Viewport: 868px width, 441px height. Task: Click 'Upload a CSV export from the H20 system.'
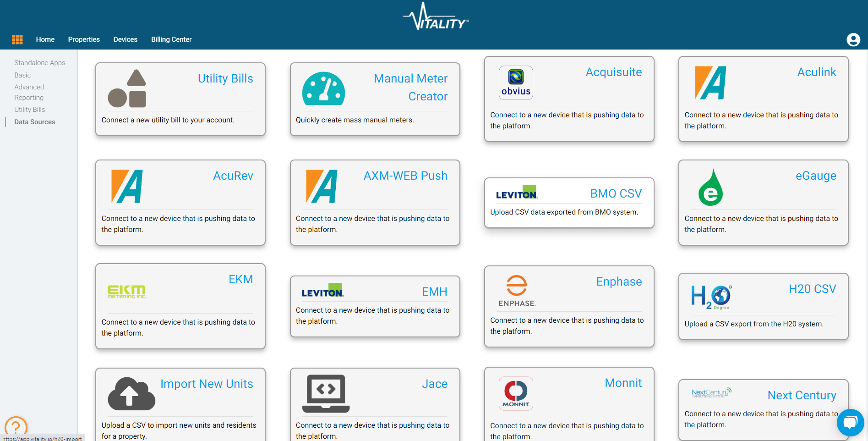(x=754, y=324)
